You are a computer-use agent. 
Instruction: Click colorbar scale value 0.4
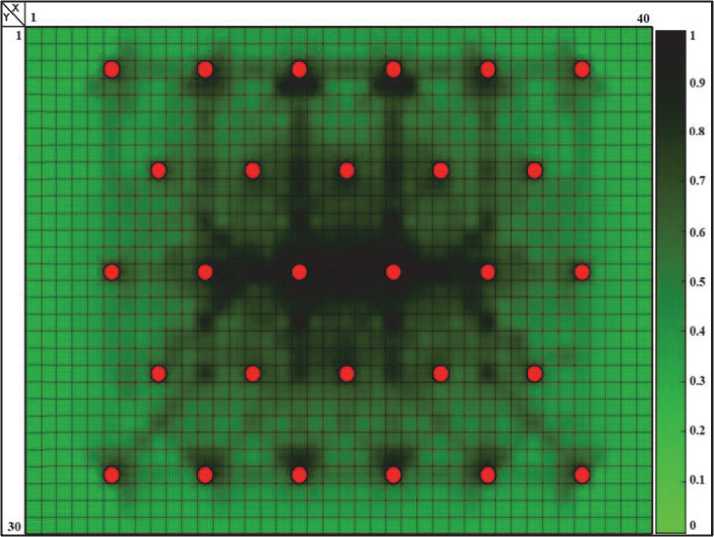click(x=697, y=331)
